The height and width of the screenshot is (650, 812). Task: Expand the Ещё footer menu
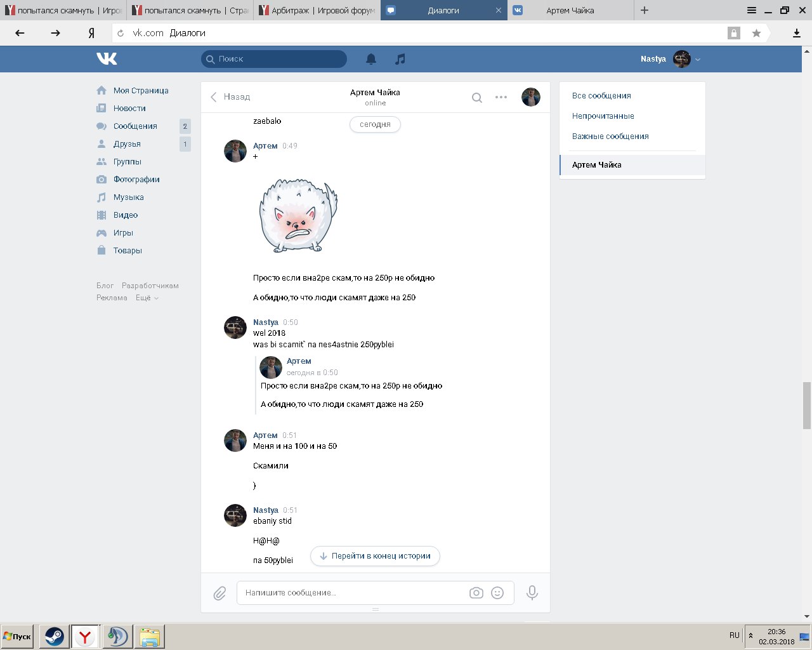[147, 298]
